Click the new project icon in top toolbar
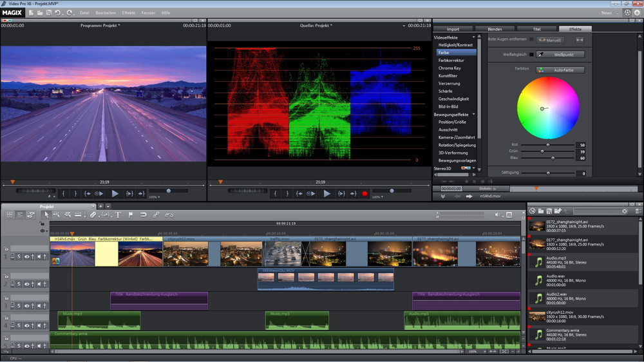This screenshot has width=644, height=362. point(31,13)
